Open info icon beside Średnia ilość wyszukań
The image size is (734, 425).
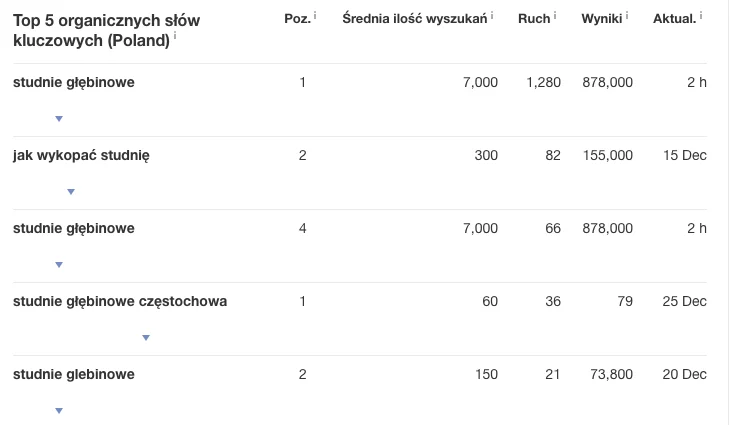pyautogui.click(x=492, y=16)
